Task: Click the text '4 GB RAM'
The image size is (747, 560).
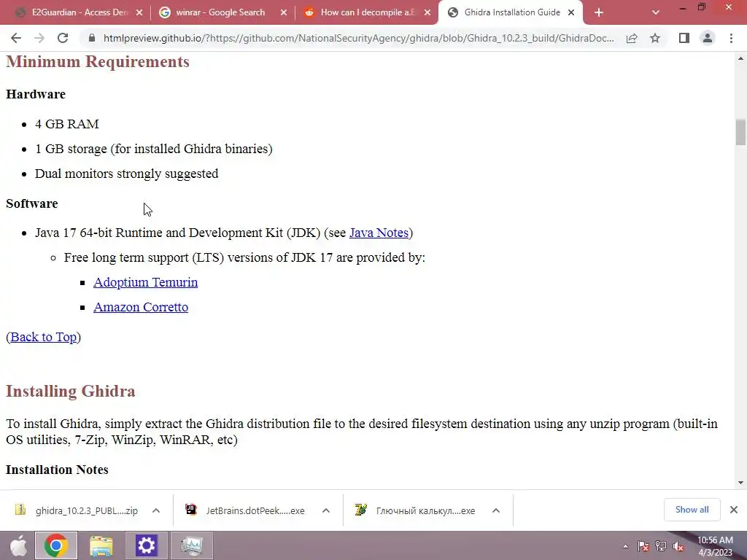Action: 66,124
